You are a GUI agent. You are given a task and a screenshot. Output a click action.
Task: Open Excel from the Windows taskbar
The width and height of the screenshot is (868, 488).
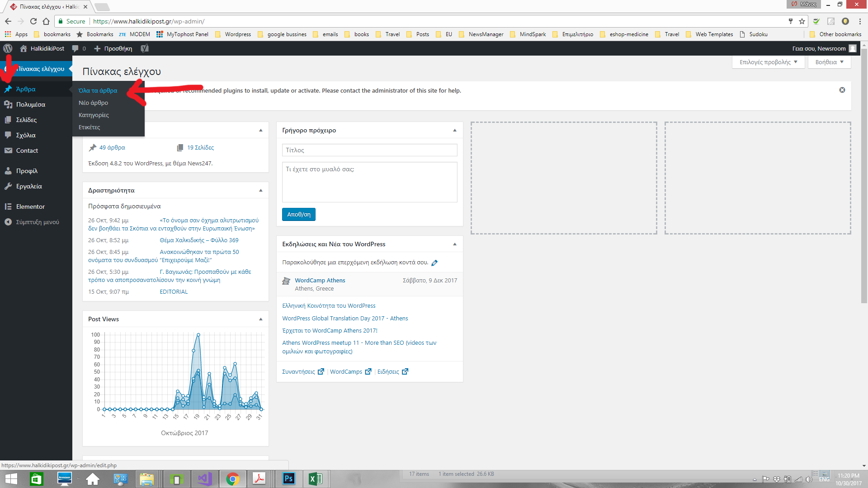coord(315,479)
